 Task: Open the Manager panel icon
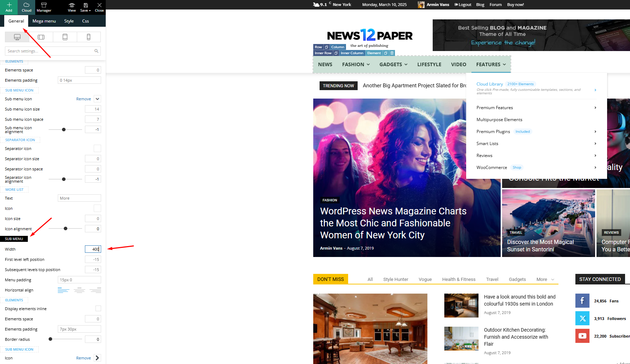[44, 5]
